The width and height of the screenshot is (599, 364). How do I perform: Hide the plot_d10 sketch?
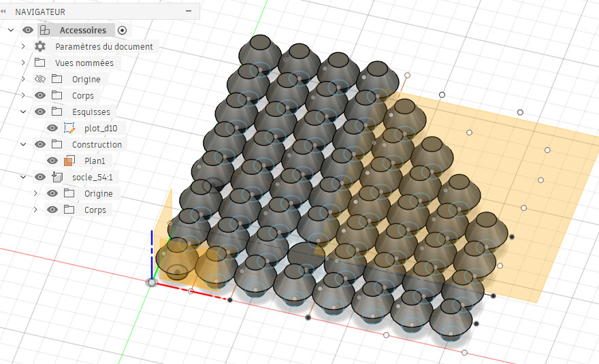click(x=52, y=128)
